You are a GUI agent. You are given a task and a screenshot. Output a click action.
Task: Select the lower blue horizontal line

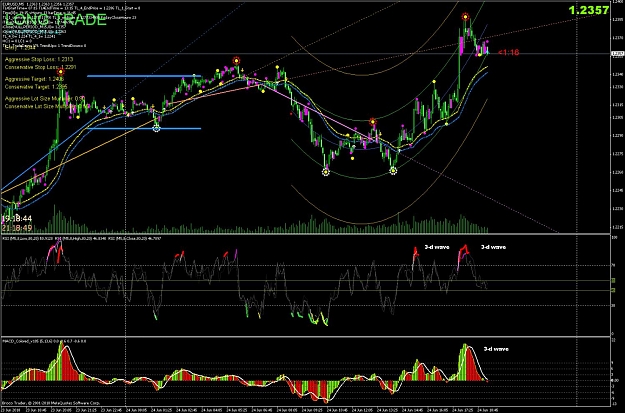click(144, 128)
